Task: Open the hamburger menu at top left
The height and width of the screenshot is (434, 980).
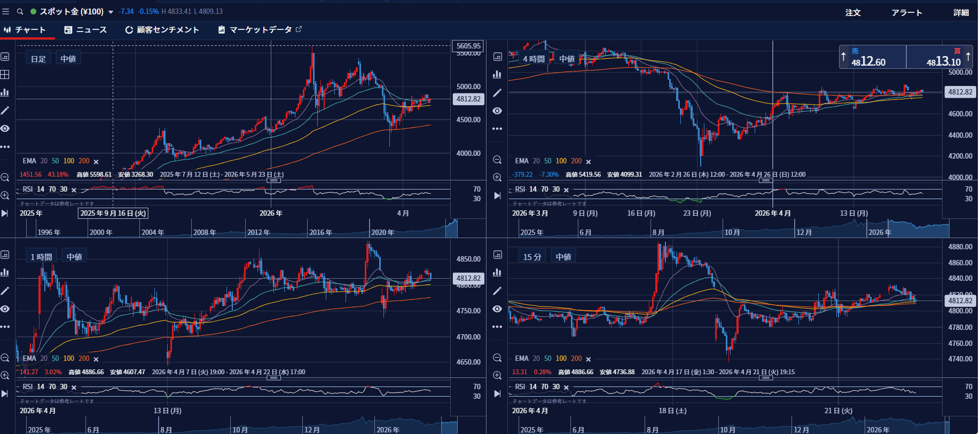Action: [x=6, y=11]
